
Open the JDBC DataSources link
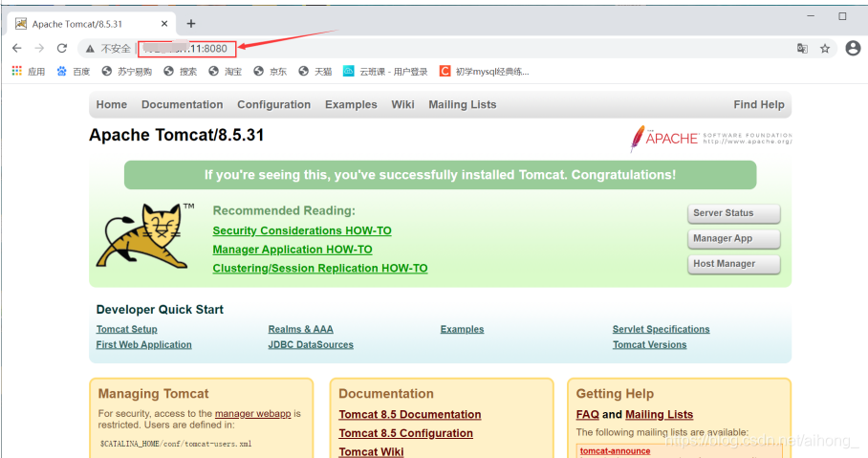point(311,344)
